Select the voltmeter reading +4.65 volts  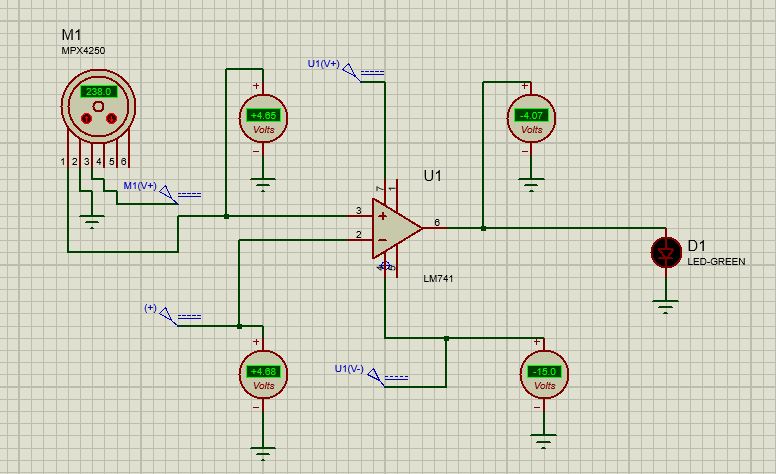click(x=263, y=119)
